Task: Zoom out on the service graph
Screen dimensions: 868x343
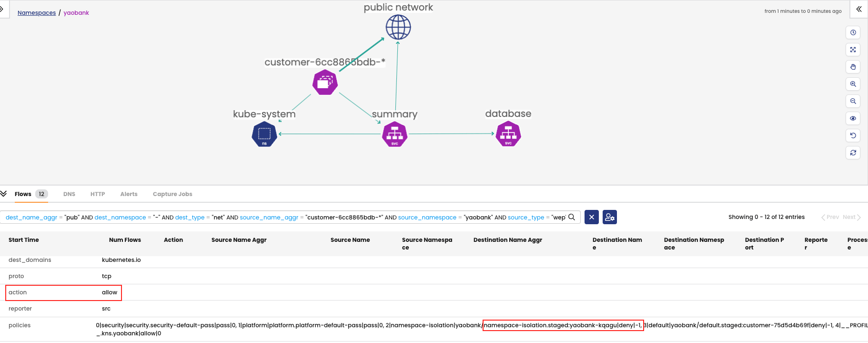Action: [853, 101]
